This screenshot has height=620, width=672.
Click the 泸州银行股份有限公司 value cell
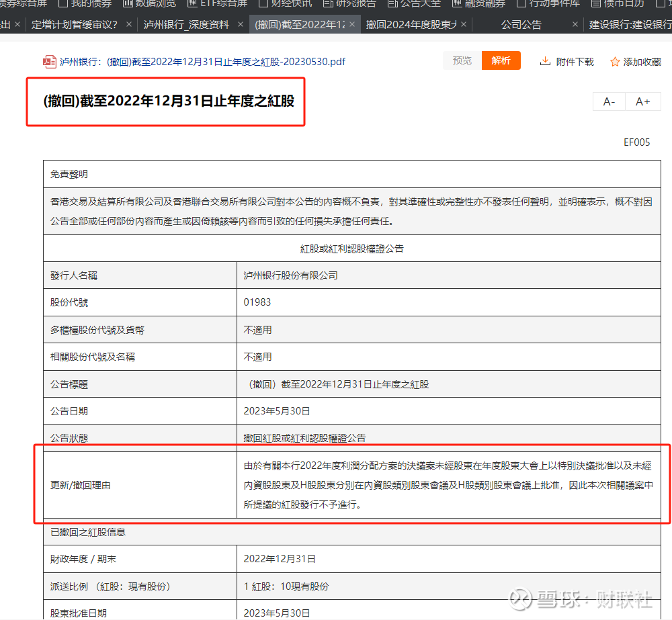click(449, 275)
